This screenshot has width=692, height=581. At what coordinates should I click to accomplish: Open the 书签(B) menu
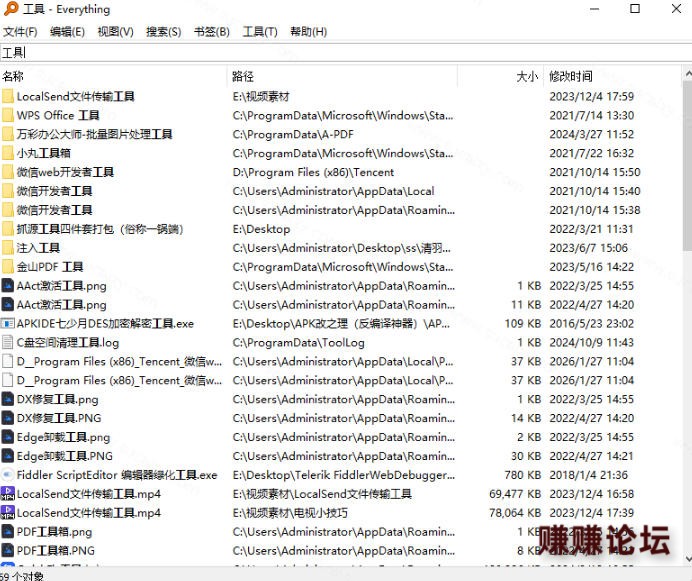click(x=212, y=32)
